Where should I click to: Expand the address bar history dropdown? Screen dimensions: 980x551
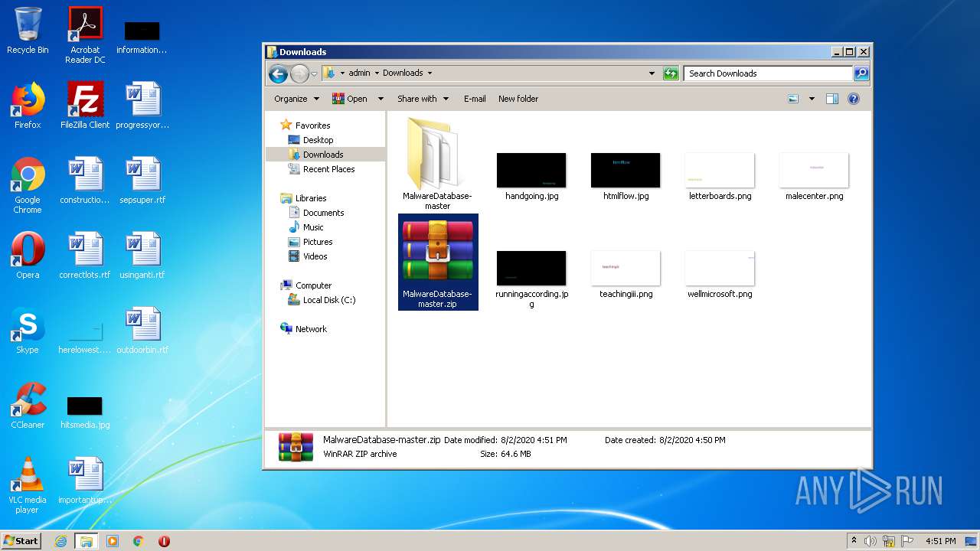[652, 73]
